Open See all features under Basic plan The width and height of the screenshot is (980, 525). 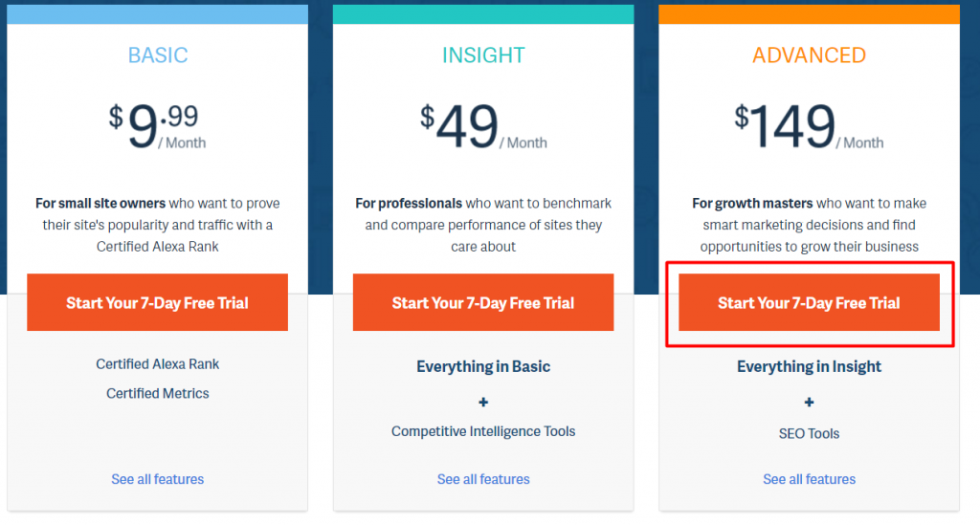point(157,479)
